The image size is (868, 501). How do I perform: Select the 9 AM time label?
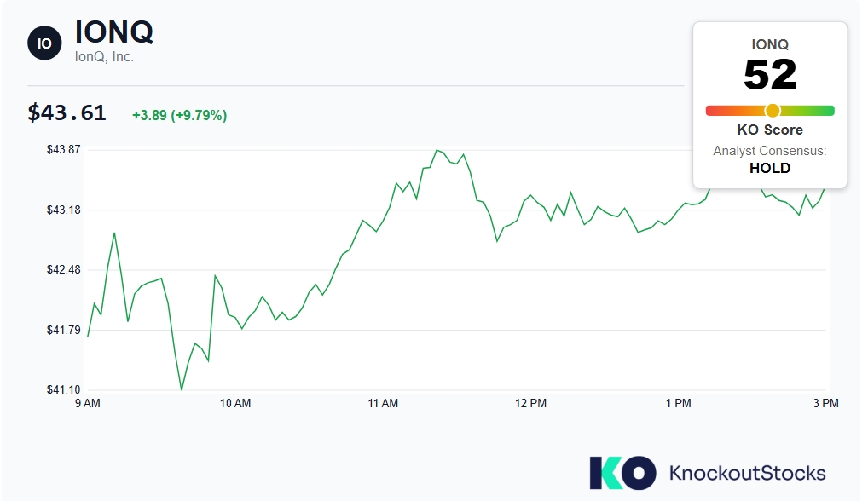88,403
